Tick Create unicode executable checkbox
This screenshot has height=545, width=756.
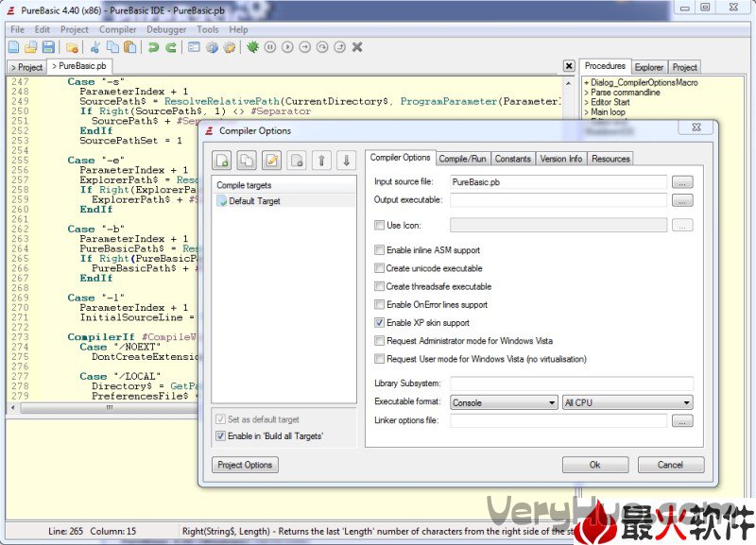[x=380, y=268]
